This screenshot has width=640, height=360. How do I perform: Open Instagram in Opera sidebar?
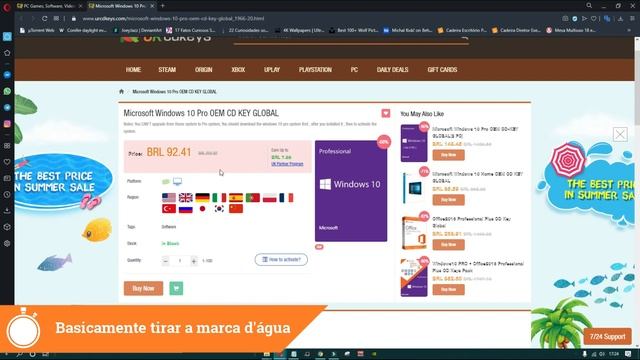7,124
